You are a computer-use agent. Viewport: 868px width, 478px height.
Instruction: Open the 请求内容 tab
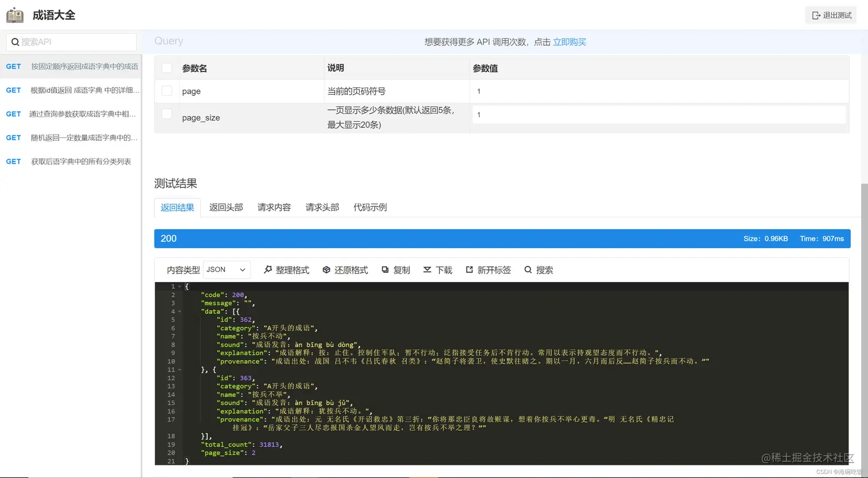[274, 207]
